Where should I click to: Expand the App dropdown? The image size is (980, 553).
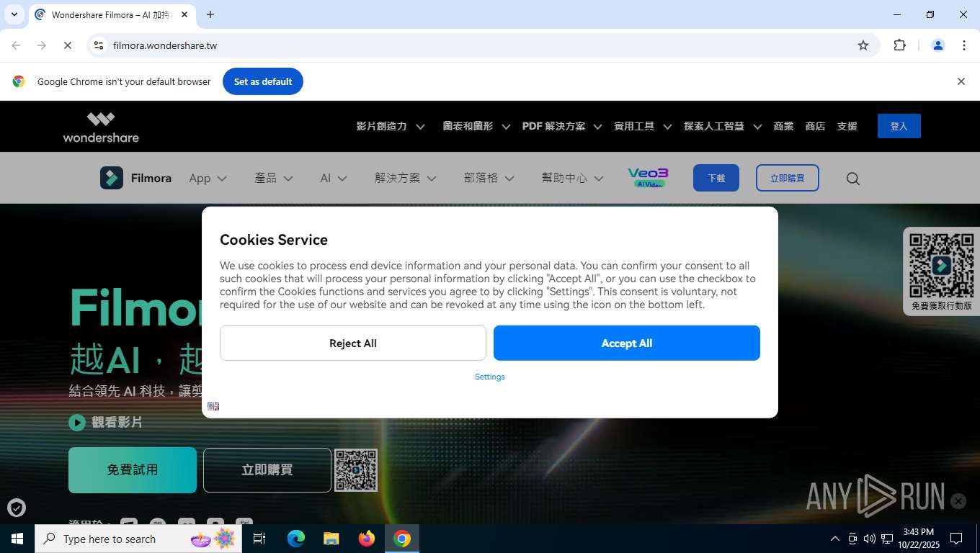pos(208,179)
